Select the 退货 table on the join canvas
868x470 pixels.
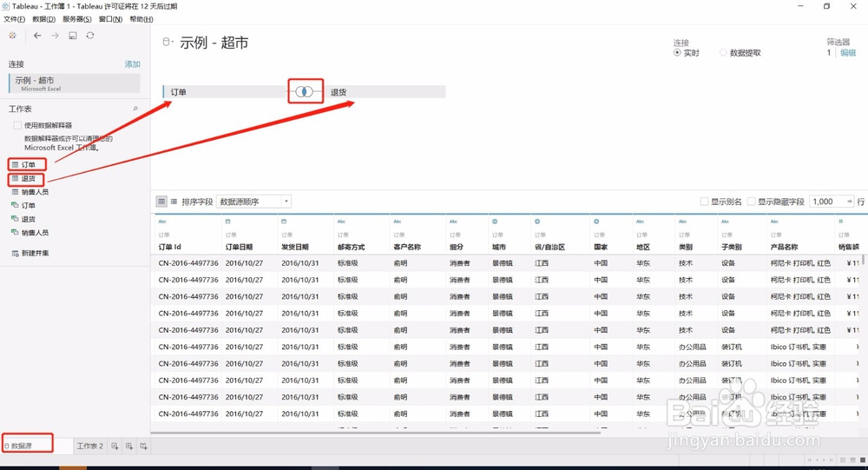[x=385, y=92]
